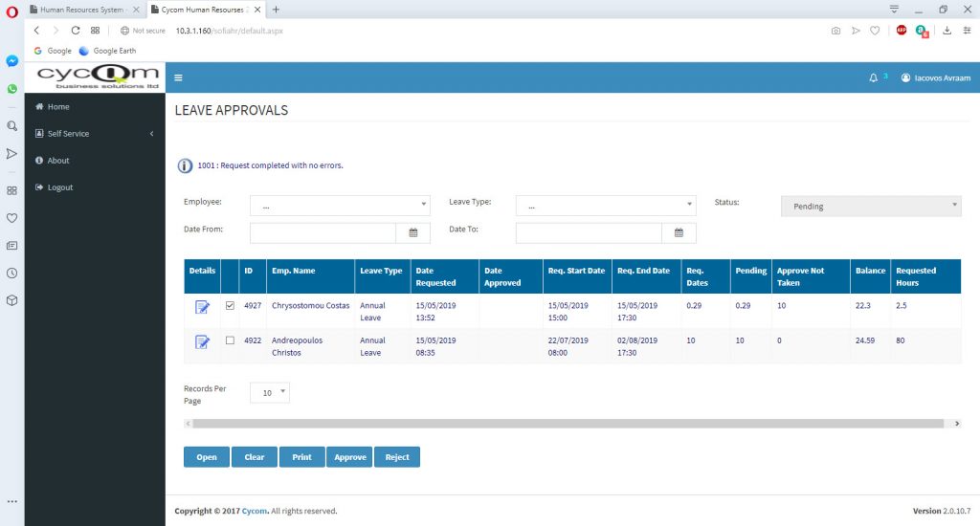Open details icon for Chrysostomou Costas row
The image size is (980, 526).
(x=202, y=307)
